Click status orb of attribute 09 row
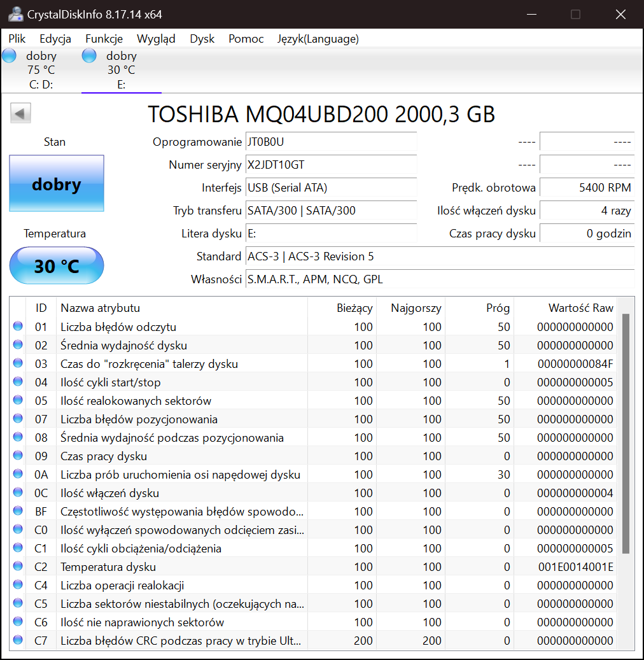This screenshot has width=644, height=660. (x=18, y=455)
